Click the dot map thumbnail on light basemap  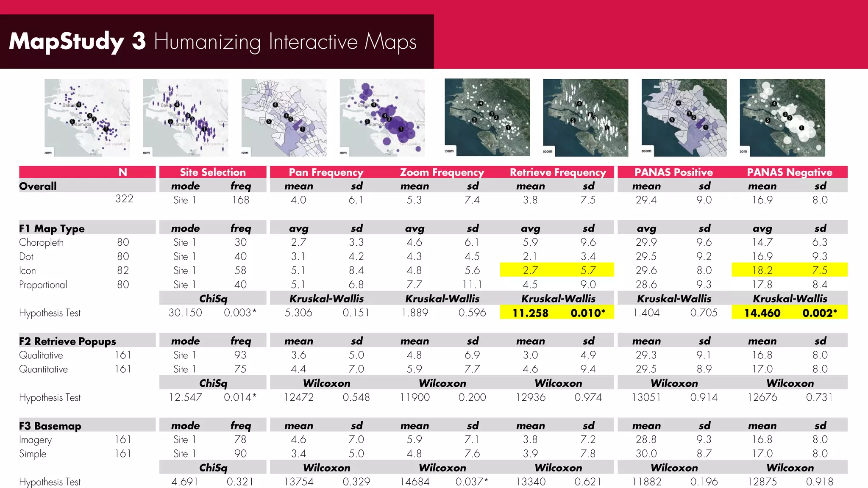pyautogui.click(x=87, y=117)
